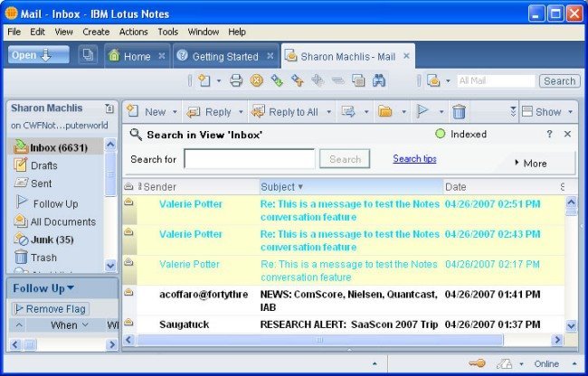Click the Forward envelope icon in action bar
This screenshot has height=376, width=588.
pos(346,112)
